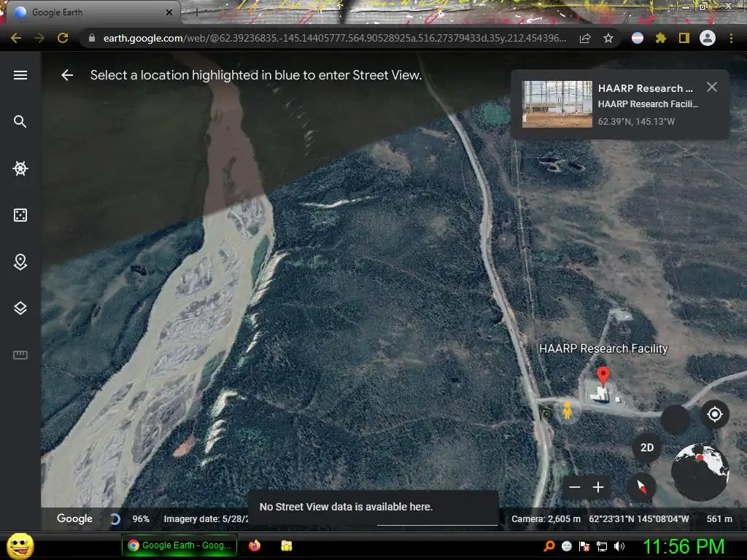Reload the Google Earth page
Screen dimensions: 747x560
[63, 38]
